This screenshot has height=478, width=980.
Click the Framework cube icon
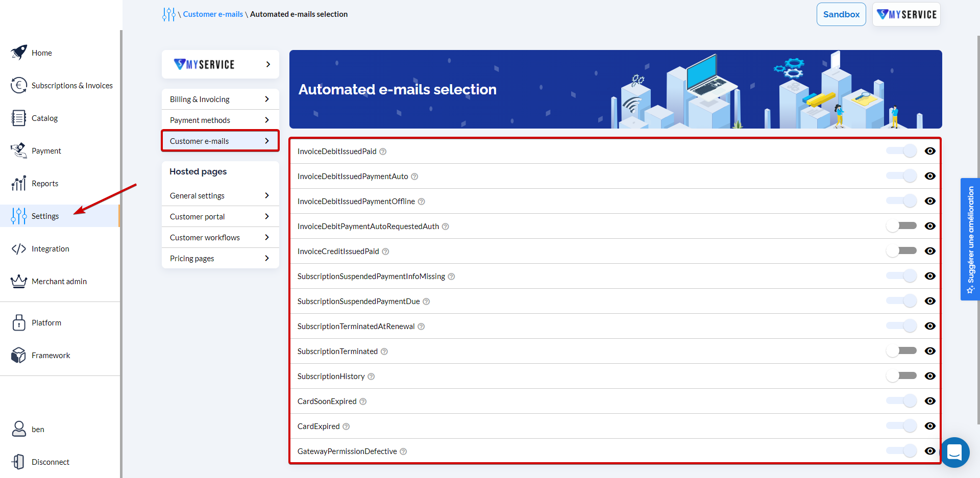[19, 355]
